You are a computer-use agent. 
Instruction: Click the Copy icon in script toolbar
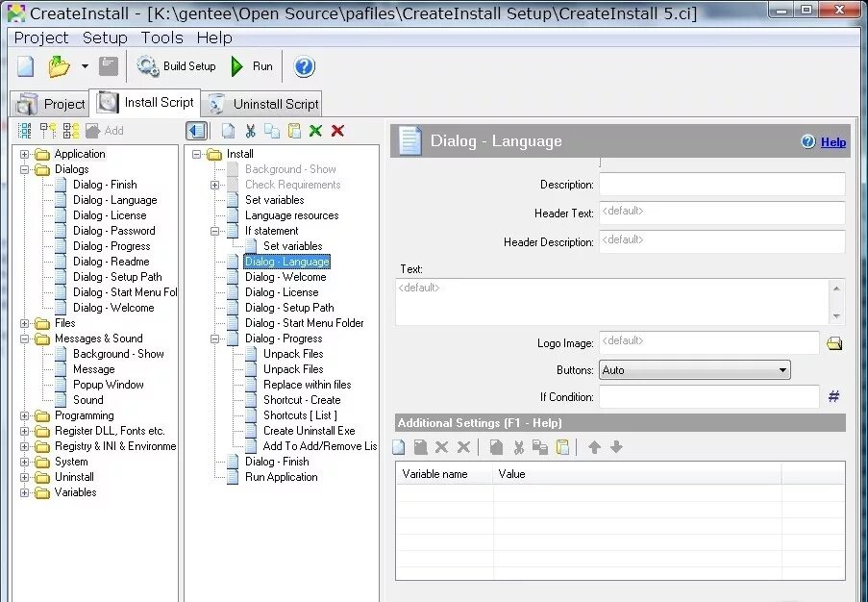click(x=272, y=131)
